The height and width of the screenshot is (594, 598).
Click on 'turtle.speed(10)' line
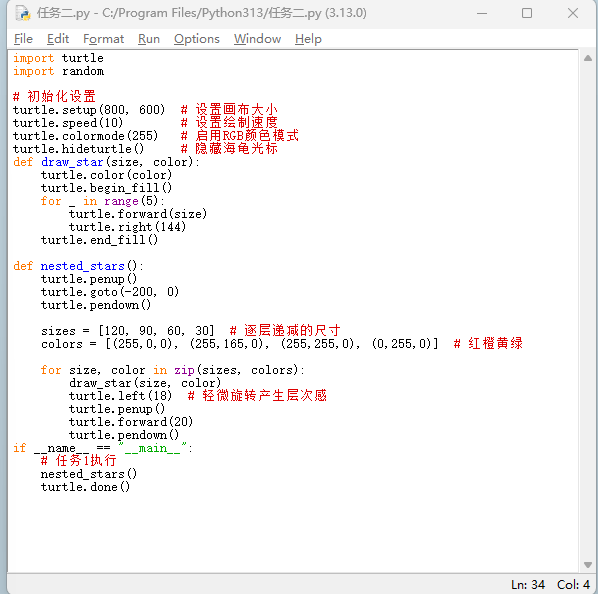[68, 123]
